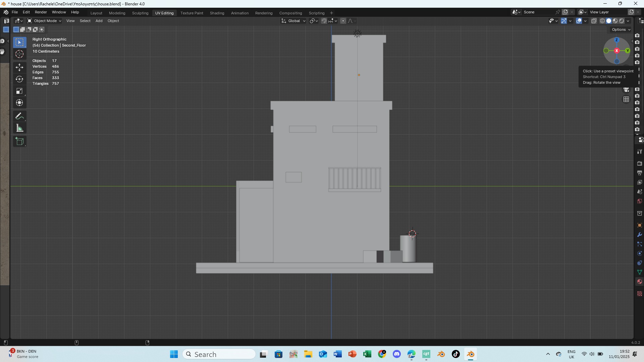Viewport: 644px width, 362px height.
Task: Open the selectability and visibility dropdown
Action: pyautogui.click(x=553, y=21)
